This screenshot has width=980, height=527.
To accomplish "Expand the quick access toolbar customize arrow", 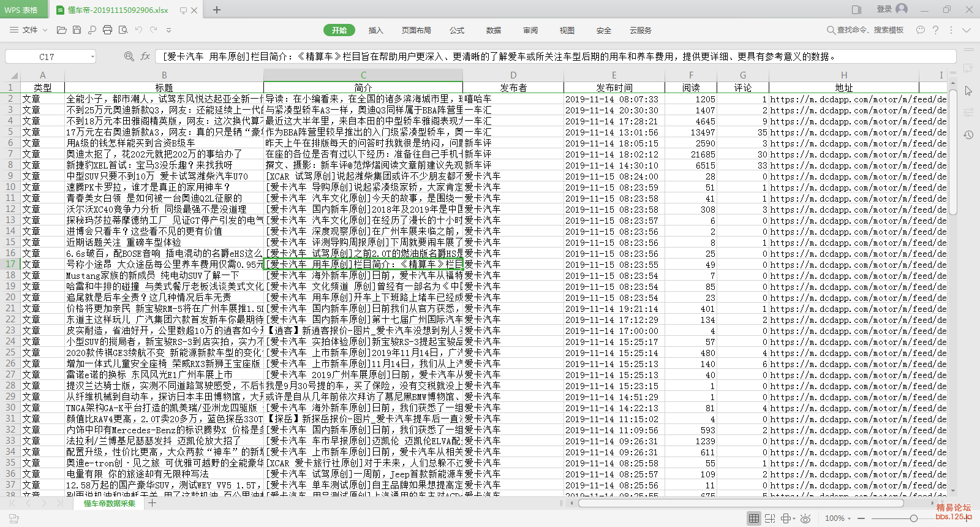I will point(168,30).
